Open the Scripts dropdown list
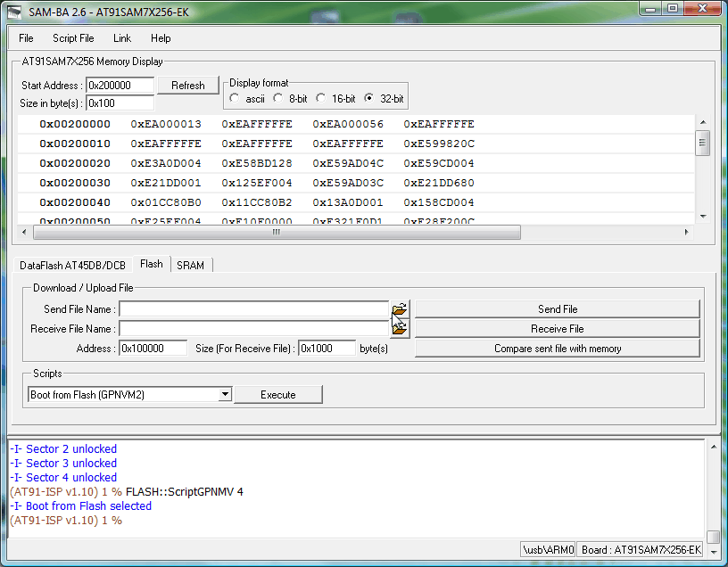728x567 pixels. click(x=225, y=394)
